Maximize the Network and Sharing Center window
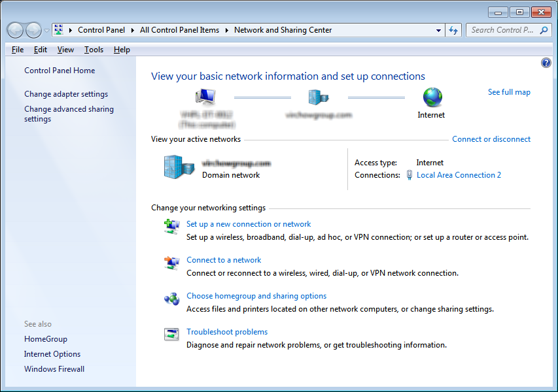558x392 pixels. pos(519,12)
